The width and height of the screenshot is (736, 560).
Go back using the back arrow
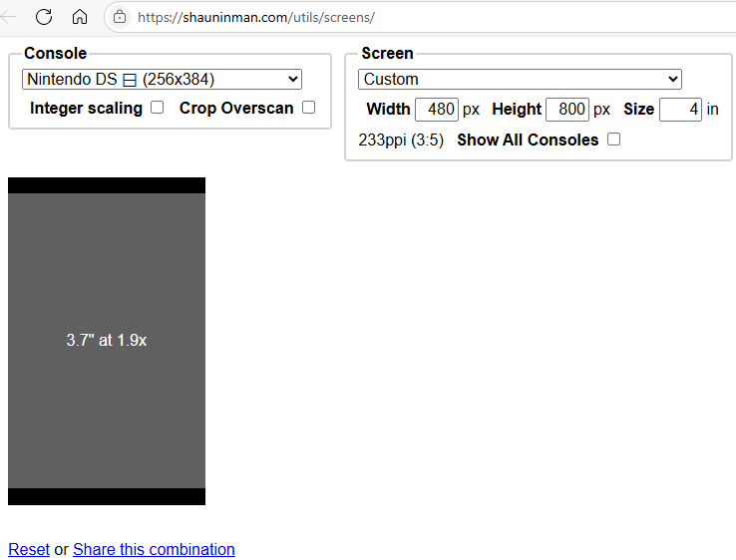[x=9, y=17]
